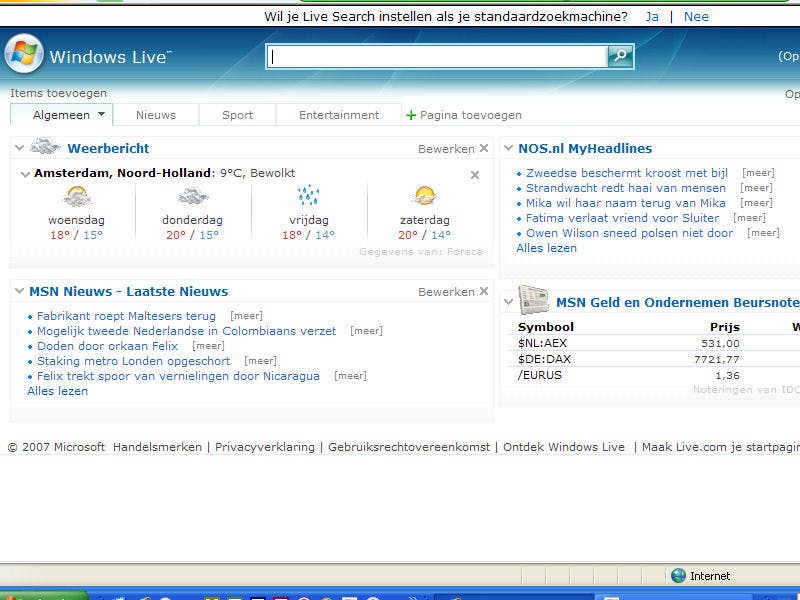
Task: Click Bewerken on MSN Nieuws widget
Action: pyautogui.click(x=446, y=292)
